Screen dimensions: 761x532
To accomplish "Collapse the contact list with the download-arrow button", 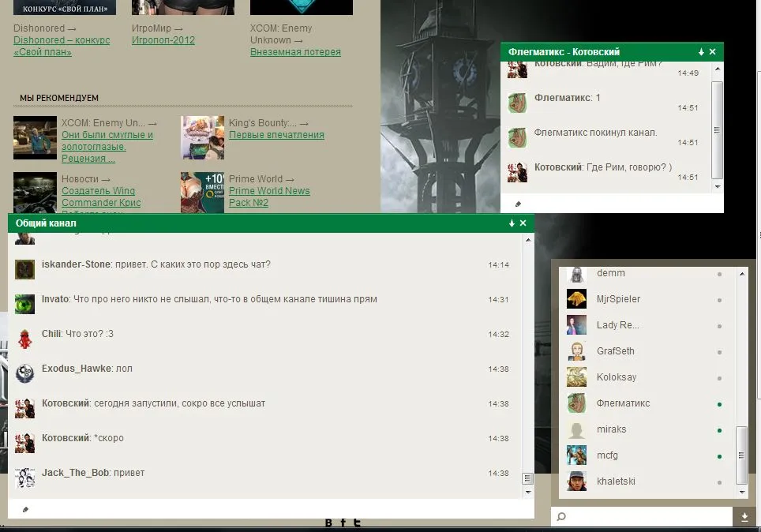I will click(x=744, y=517).
